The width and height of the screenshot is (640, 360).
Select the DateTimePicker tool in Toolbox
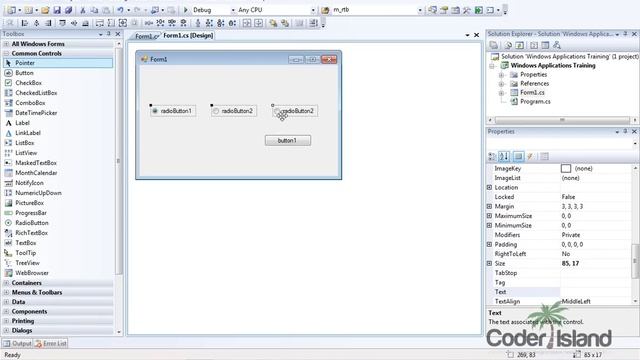point(36,113)
